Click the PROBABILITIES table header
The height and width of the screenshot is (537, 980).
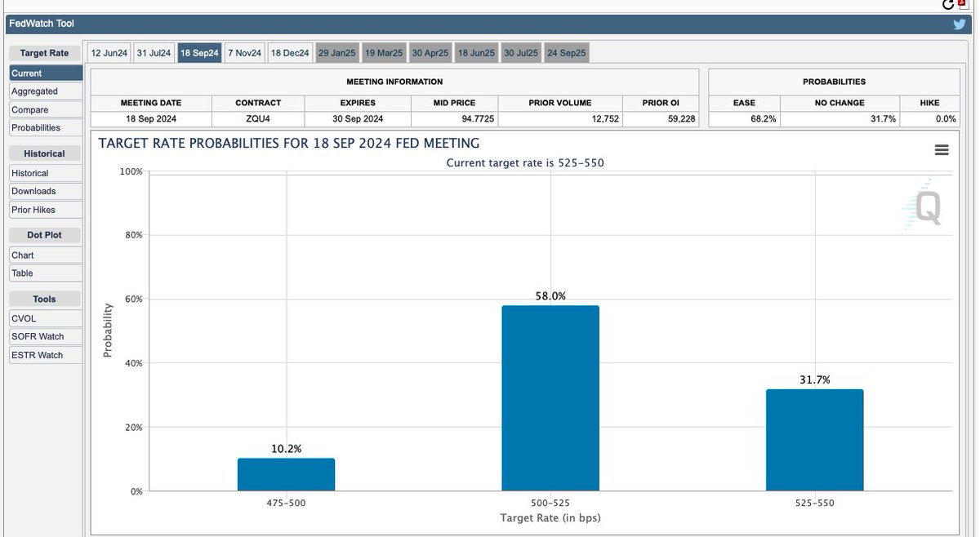(x=834, y=82)
